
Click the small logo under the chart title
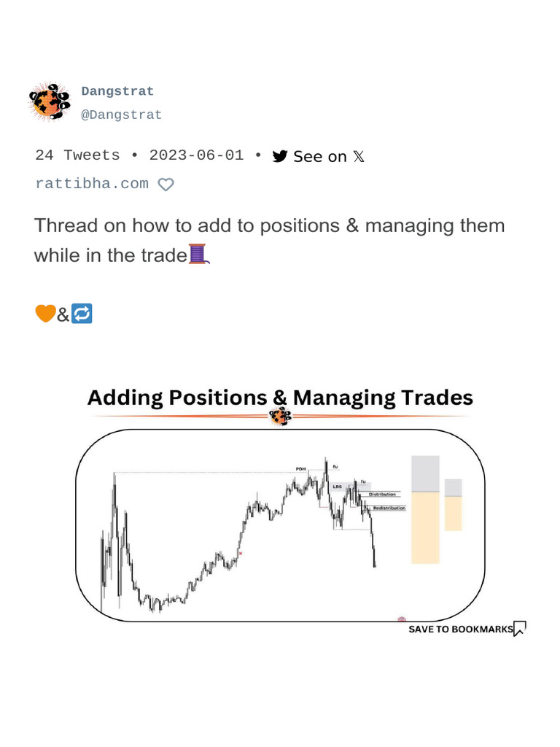(280, 417)
